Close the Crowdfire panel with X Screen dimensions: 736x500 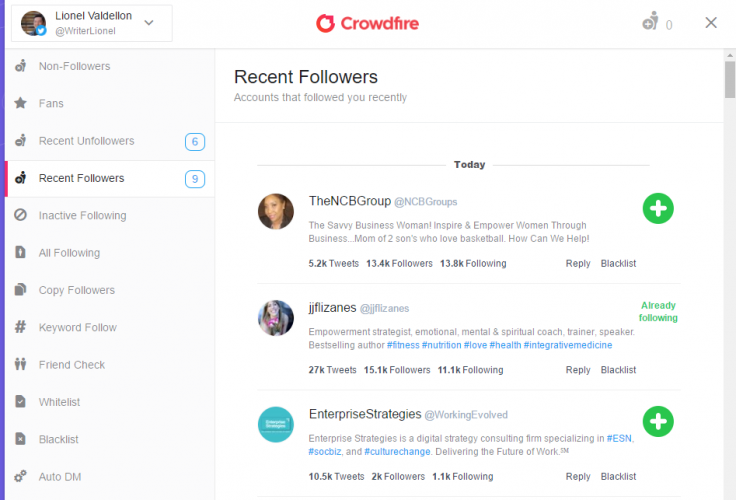(711, 23)
